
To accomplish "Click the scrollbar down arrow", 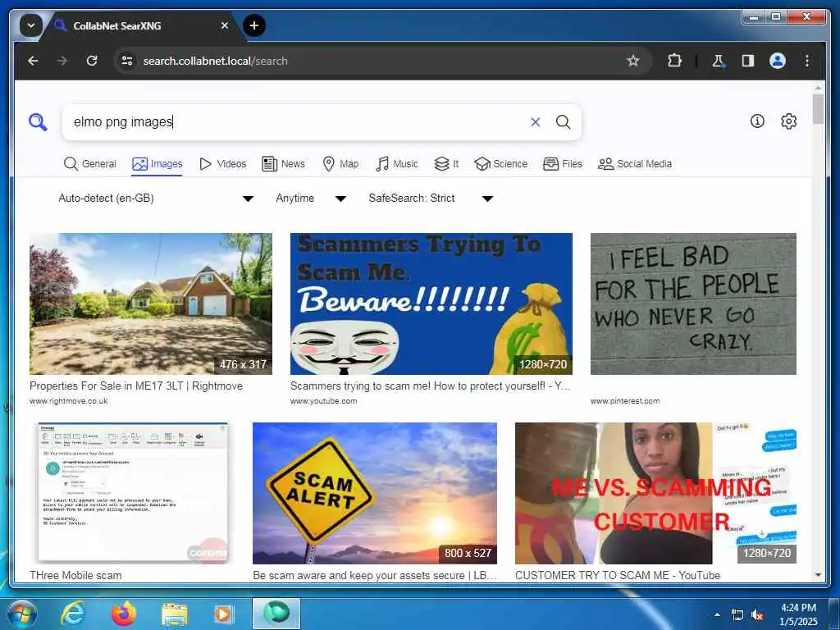I will click(x=818, y=575).
